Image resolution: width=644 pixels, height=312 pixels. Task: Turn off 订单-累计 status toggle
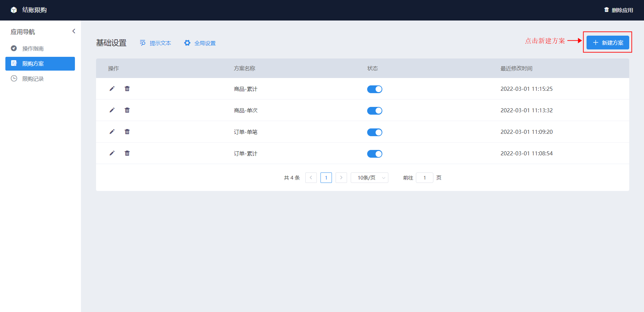click(375, 154)
